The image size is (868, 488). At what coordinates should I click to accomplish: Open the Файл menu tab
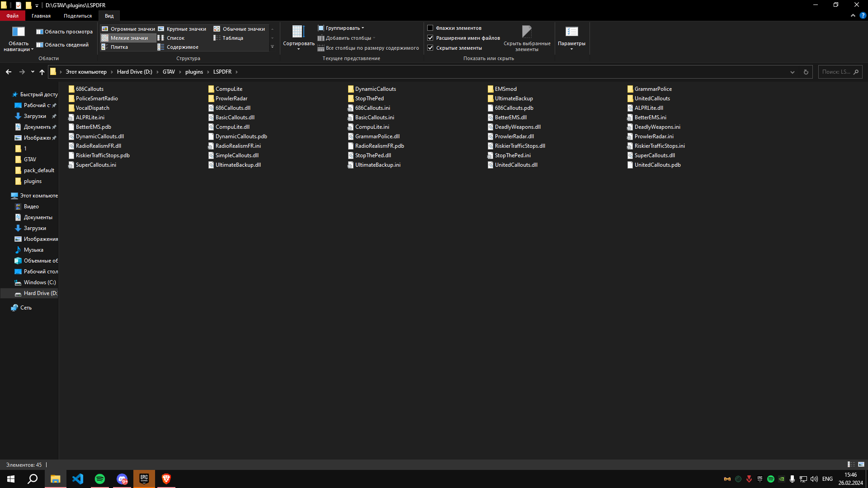[x=12, y=16]
